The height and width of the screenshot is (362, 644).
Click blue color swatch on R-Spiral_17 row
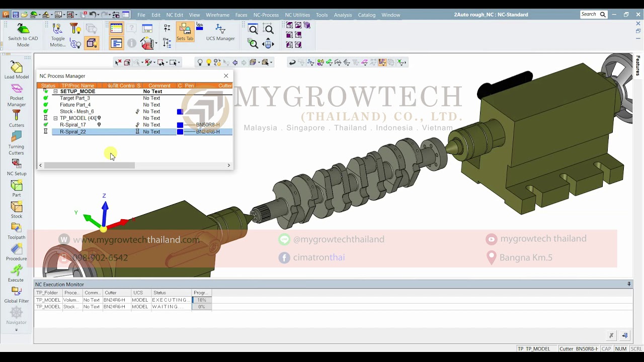coord(180,125)
